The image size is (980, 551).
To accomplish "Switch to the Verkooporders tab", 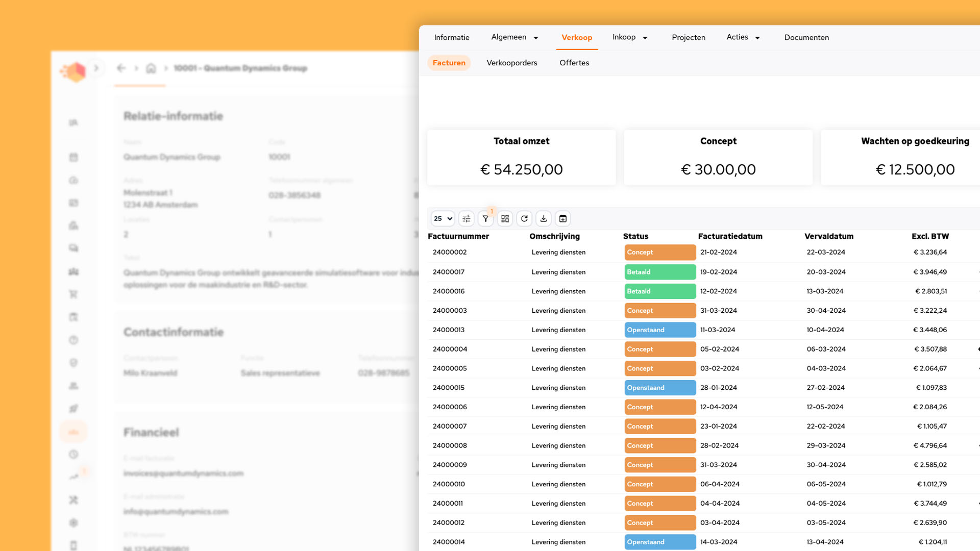I will (512, 63).
